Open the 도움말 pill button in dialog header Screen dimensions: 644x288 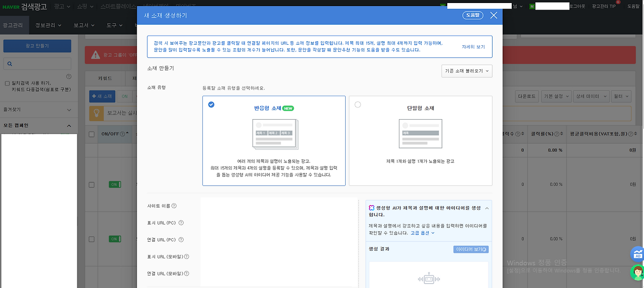pyautogui.click(x=473, y=15)
